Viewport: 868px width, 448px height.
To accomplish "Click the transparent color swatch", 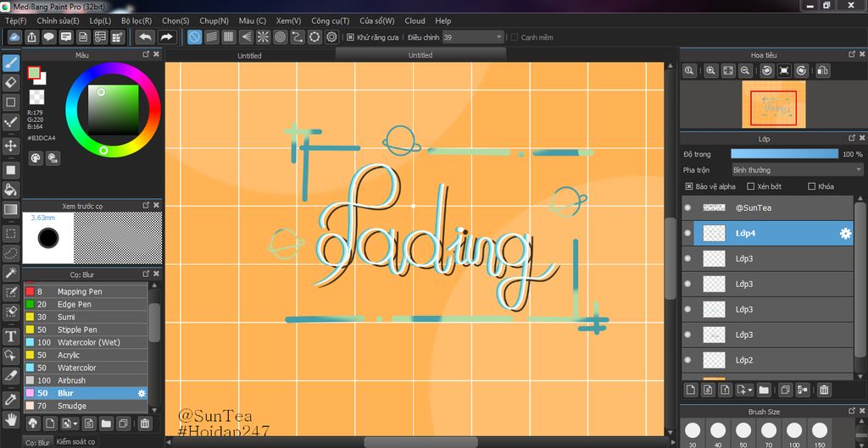I will pos(36,97).
